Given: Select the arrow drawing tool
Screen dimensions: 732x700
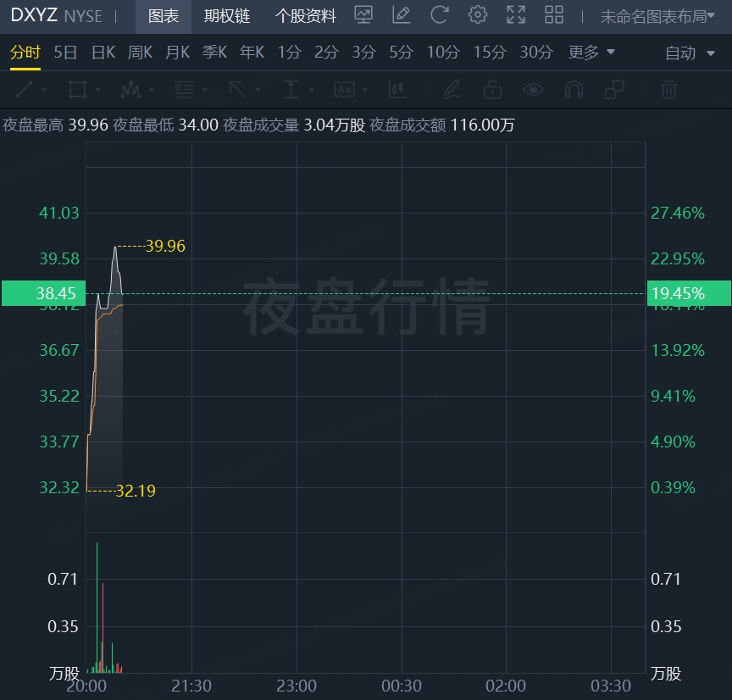Looking at the screenshot, I should pos(237,89).
